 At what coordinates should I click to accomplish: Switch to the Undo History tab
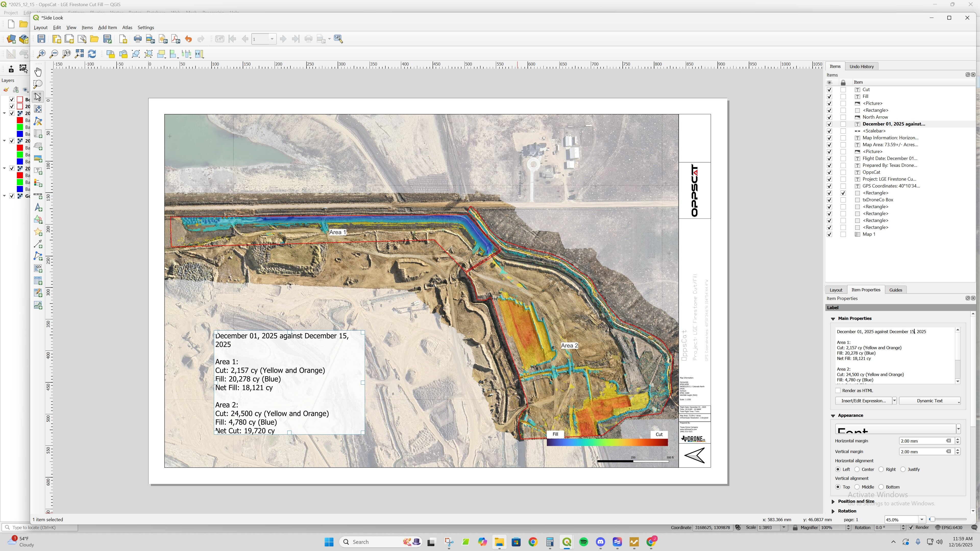coord(862,67)
